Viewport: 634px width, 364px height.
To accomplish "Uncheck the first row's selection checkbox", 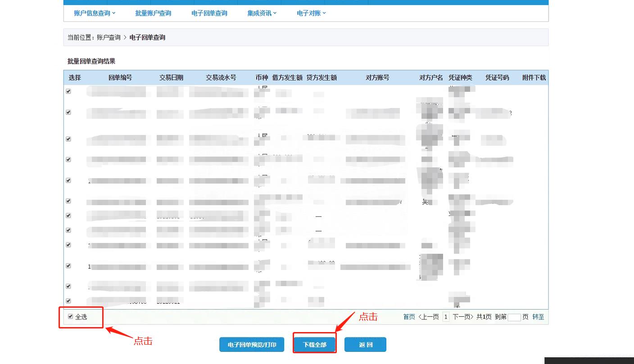I will tap(68, 91).
